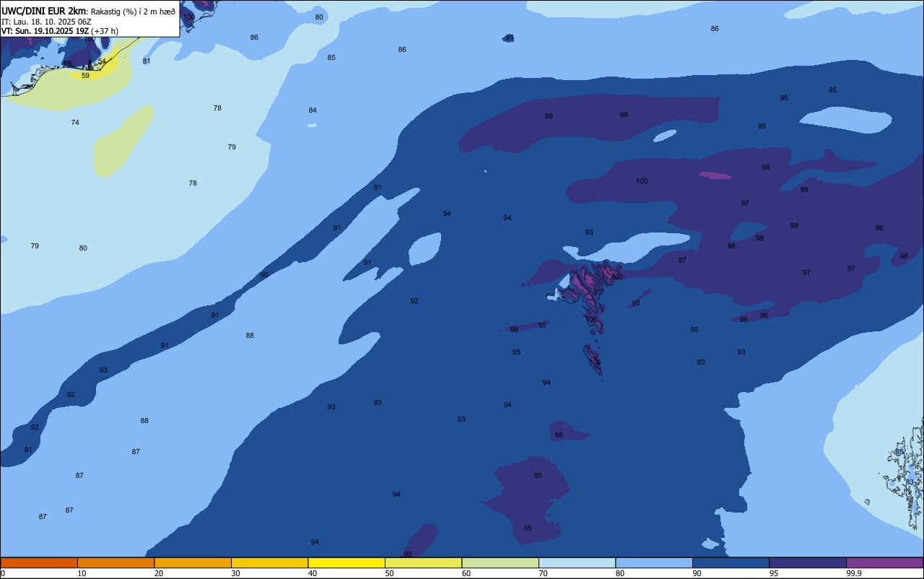924x579 pixels.
Task: Select the 40–50 bright yellow legend swatch
Action: [x=346, y=562]
